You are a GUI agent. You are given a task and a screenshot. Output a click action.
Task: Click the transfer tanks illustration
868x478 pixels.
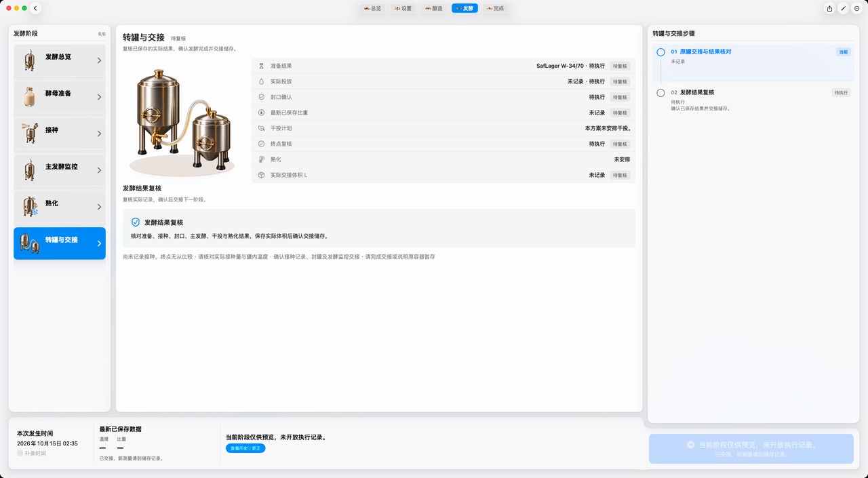pos(182,122)
